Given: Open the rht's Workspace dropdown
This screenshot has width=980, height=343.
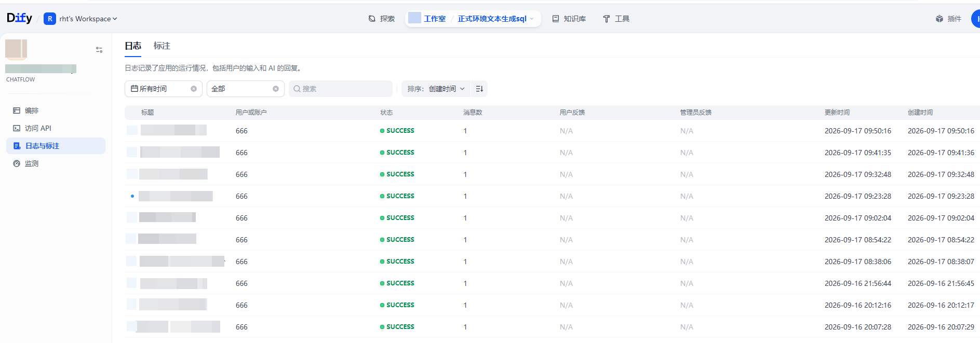Looking at the screenshot, I should (x=88, y=19).
